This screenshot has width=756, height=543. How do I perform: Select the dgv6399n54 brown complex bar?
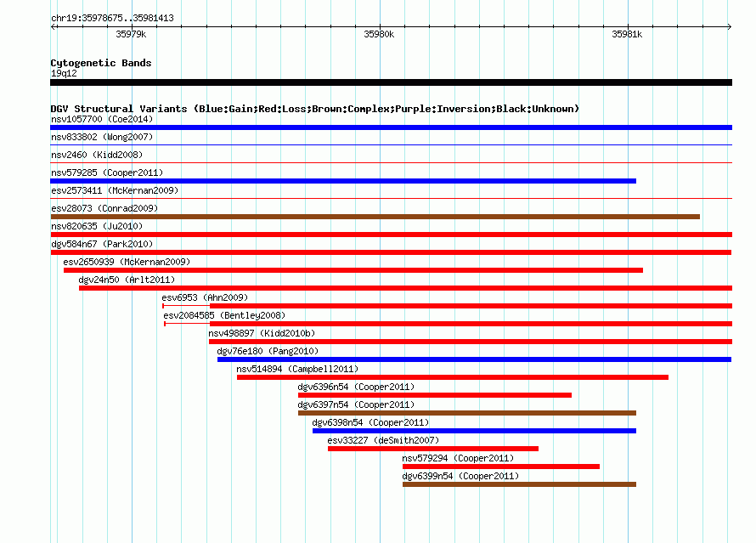click(x=519, y=484)
